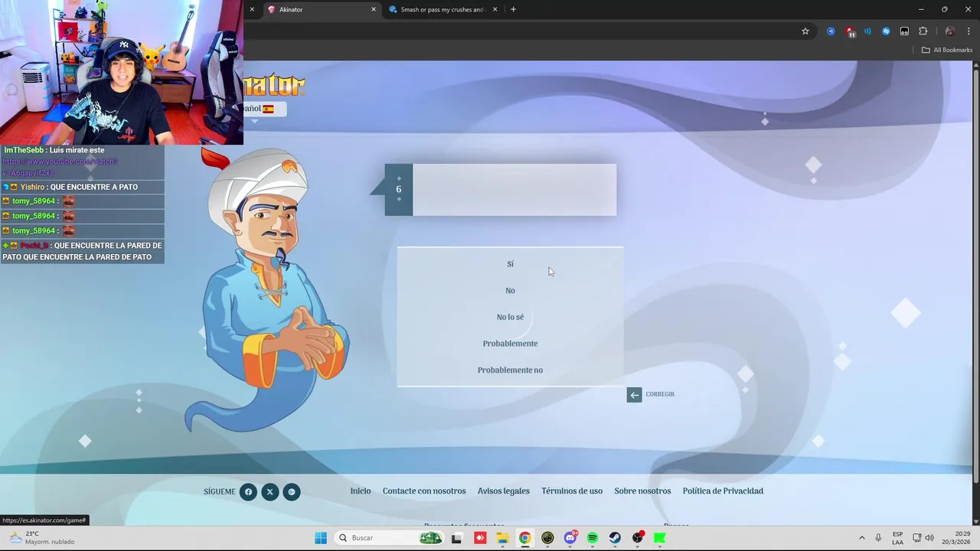Open the volume tray icon

click(929, 538)
